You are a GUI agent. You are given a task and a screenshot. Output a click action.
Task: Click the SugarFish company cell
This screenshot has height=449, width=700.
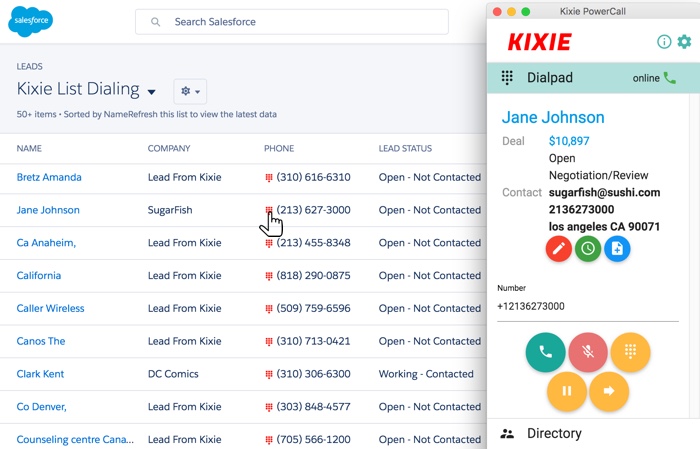click(x=170, y=210)
